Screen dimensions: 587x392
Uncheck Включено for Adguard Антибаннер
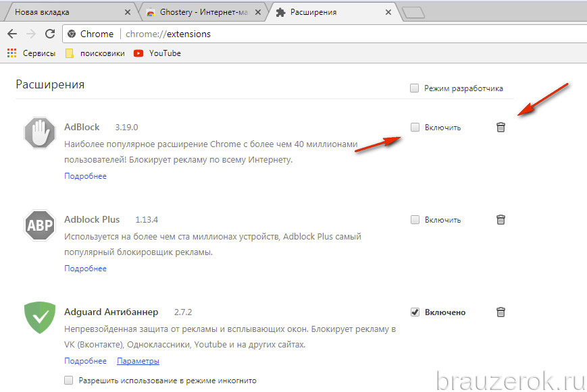point(415,312)
